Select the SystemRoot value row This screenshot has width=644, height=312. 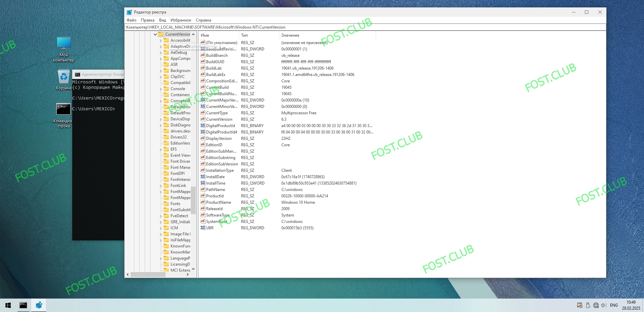[x=287, y=221]
